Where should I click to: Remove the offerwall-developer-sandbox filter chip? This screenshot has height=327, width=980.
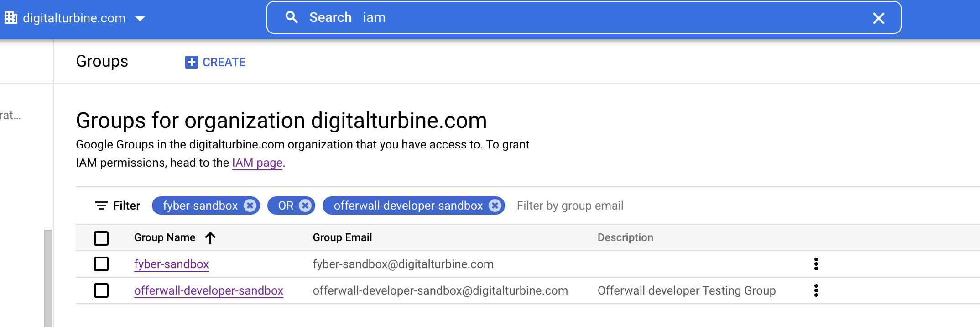495,206
